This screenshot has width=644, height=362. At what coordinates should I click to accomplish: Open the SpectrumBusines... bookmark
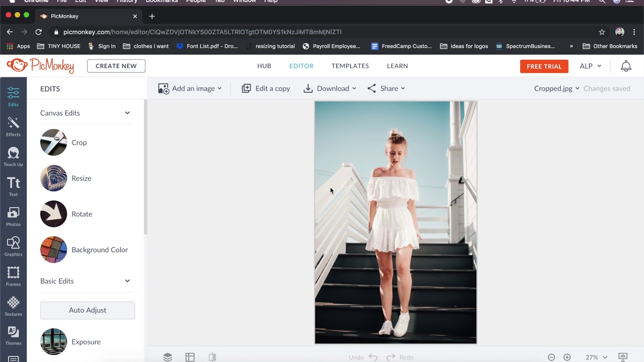[525, 46]
